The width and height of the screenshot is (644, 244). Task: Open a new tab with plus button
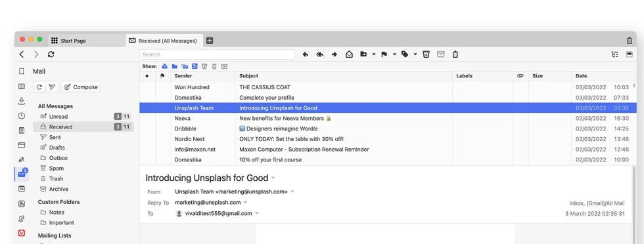pyautogui.click(x=210, y=41)
